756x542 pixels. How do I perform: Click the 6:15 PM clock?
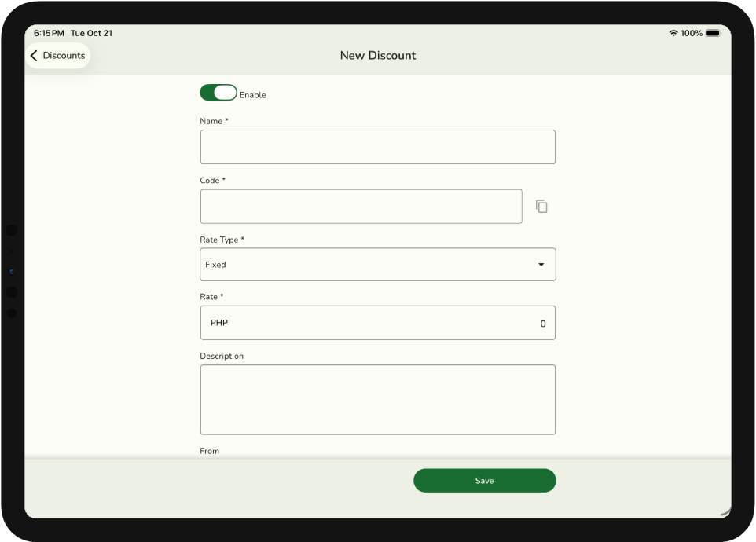point(49,34)
